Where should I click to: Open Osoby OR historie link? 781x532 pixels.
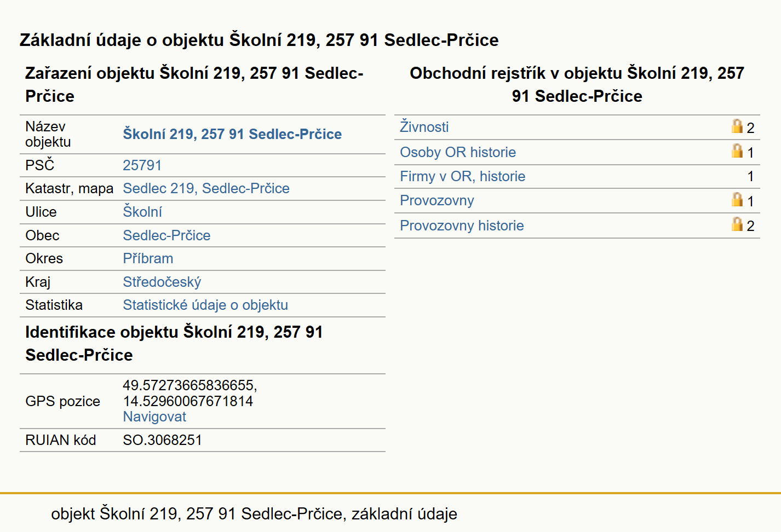[458, 152]
